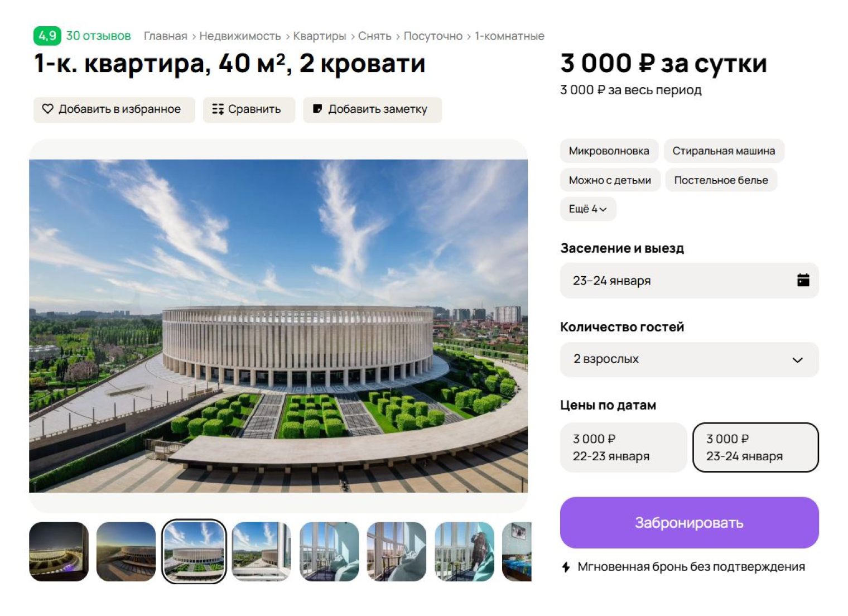Viewport: 848px width, 616px height.
Task: Open the 23–24 января dates selector
Action: [689, 281]
